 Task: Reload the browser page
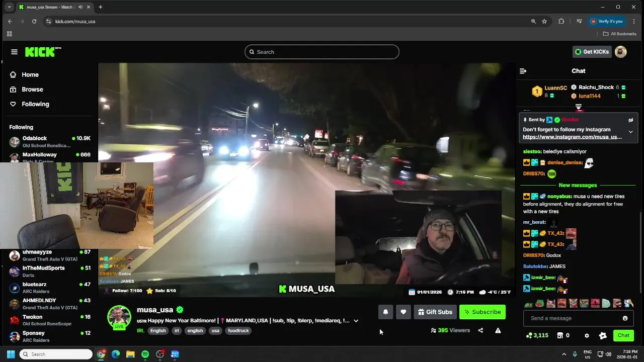[34, 21]
